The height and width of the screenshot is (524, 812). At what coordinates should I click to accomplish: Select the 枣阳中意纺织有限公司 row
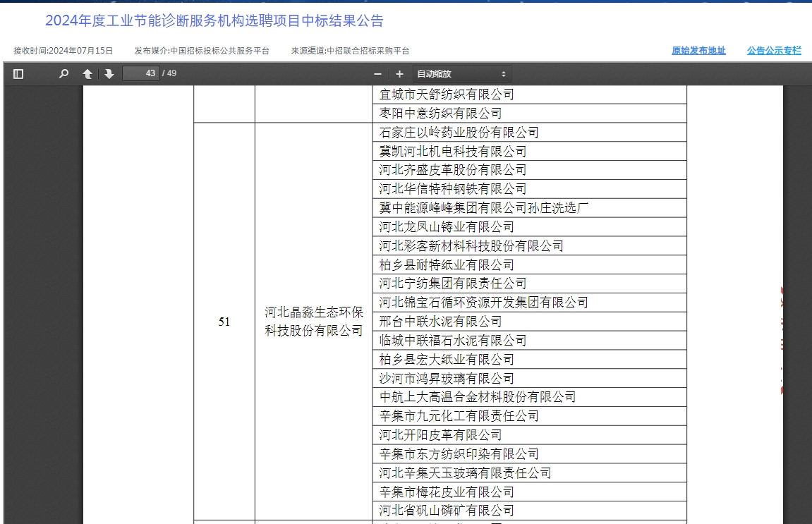pos(530,114)
